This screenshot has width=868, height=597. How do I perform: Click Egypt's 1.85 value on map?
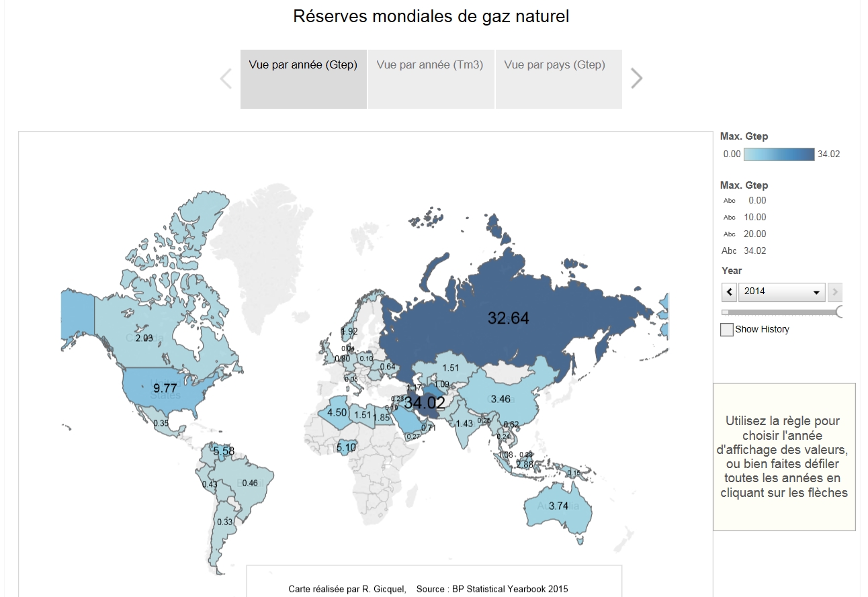click(x=381, y=418)
